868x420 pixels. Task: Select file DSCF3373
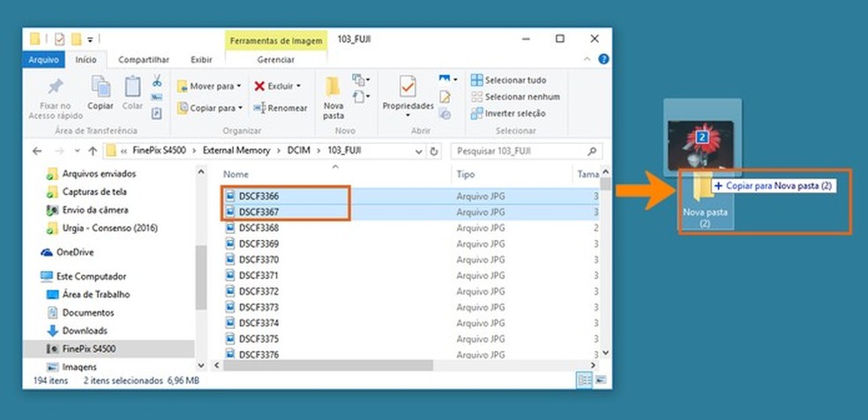[258, 307]
